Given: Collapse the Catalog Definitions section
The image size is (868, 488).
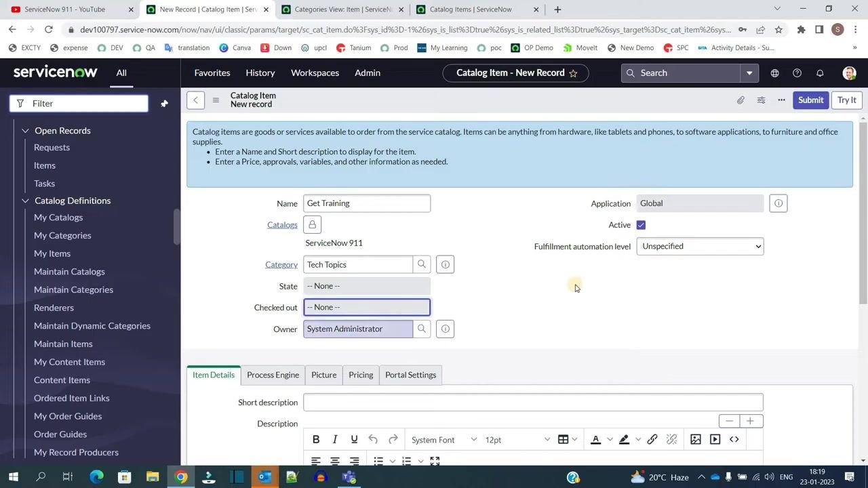Looking at the screenshot, I should point(25,201).
